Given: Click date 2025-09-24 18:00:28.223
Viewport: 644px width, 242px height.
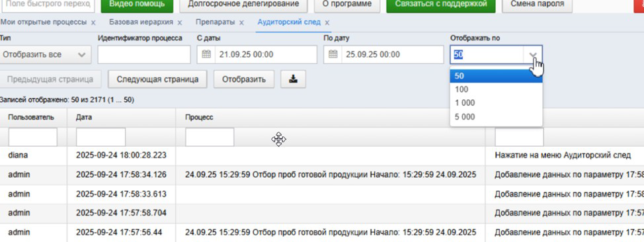Looking at the screenshot, I should click(121, 155).
